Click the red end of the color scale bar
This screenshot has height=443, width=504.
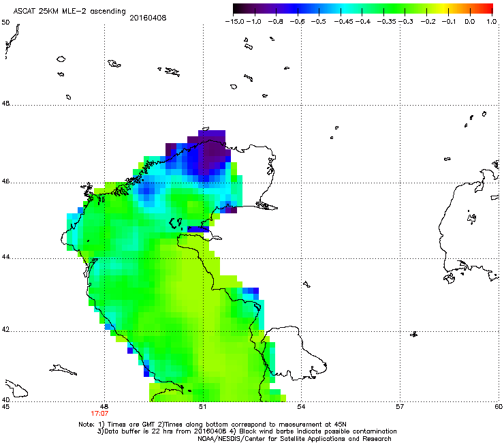[487, 9]
